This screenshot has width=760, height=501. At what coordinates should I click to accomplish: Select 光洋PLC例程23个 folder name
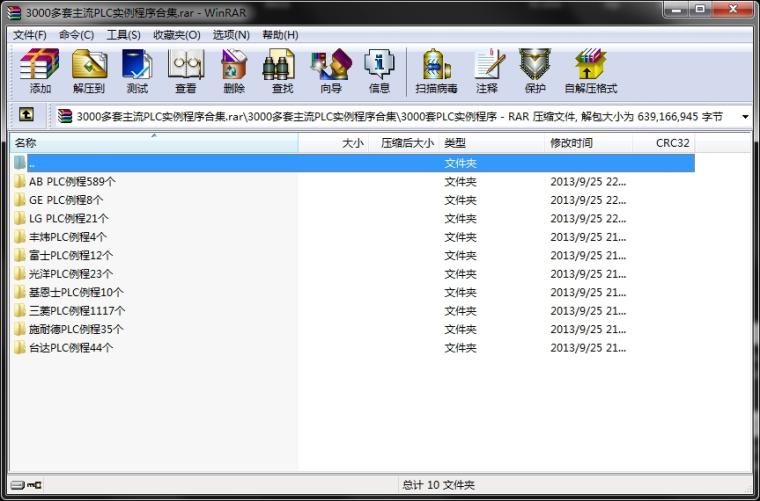click(x=71, y=274)
